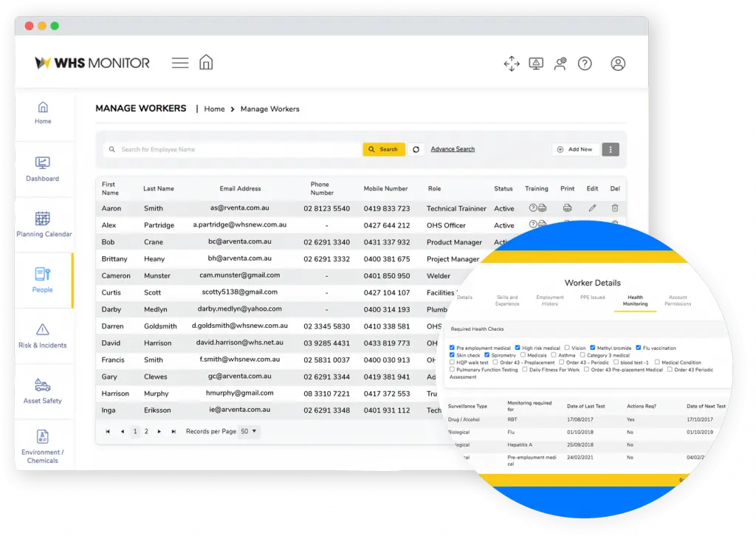
Task: Select the Asset Safety sidebar icon
Action: [42, 391]
